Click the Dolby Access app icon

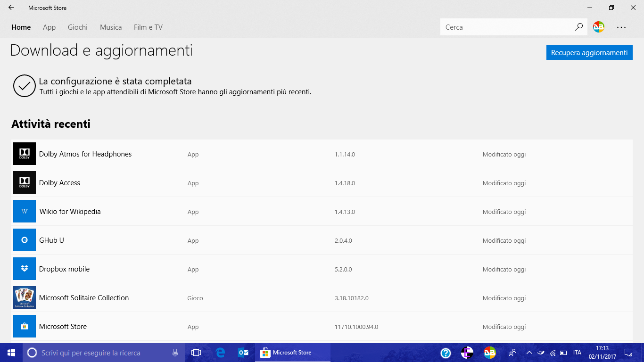pos(25,182)
